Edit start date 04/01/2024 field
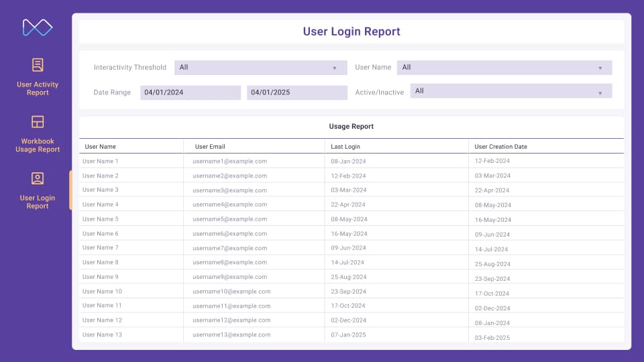 (191, 93)
